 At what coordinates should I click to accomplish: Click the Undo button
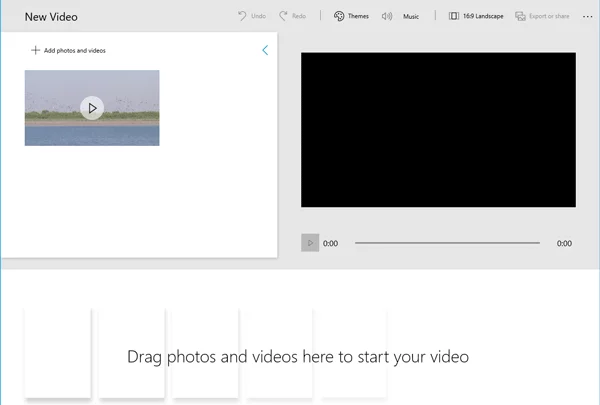[x=252, y=17]
